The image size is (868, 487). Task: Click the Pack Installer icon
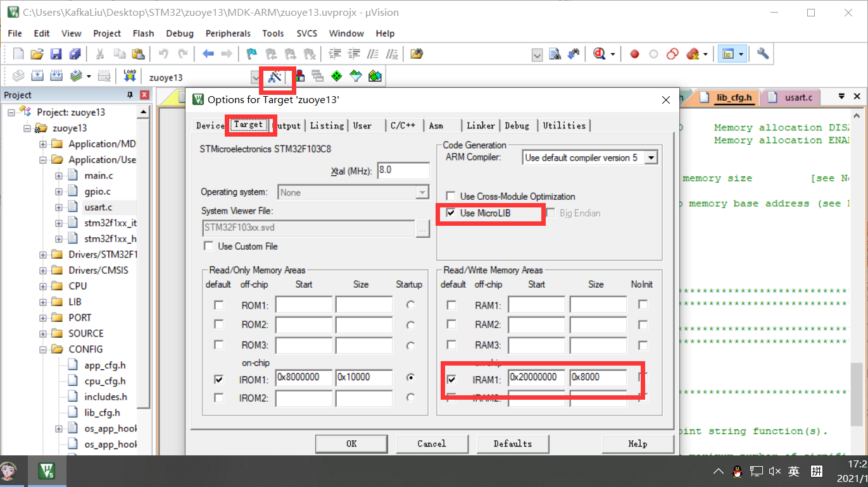pyautogui.click(x=375, y=77)
